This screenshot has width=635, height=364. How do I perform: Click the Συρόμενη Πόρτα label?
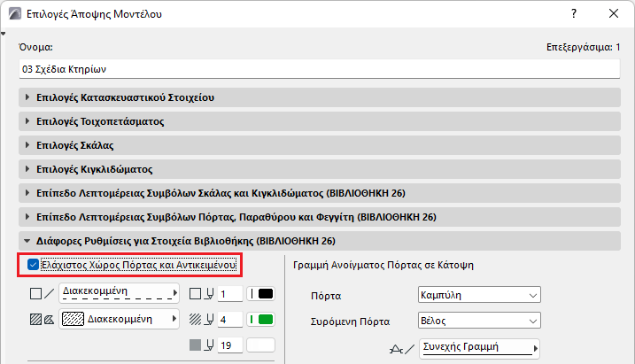pos(351,321)
